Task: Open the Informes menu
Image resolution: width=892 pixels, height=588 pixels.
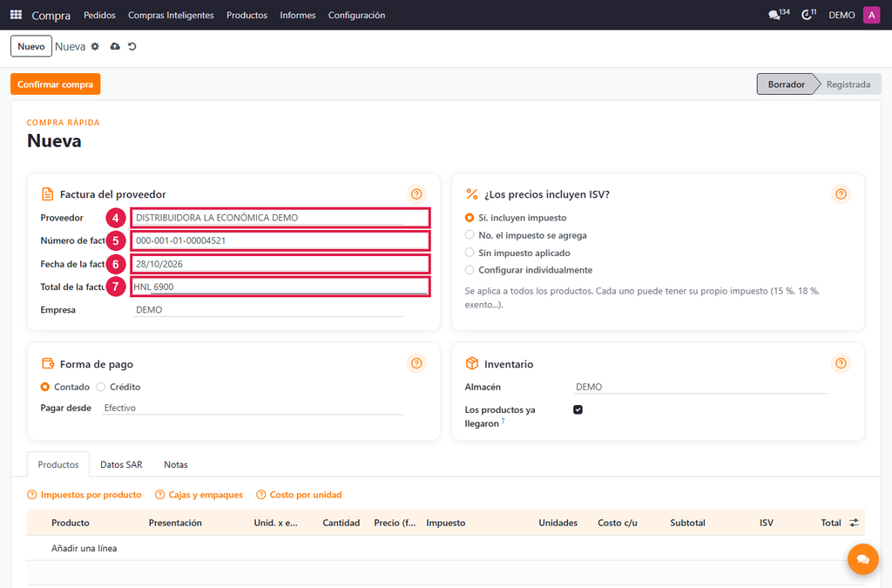Action: pyautogui.click(x=298, y=15)
